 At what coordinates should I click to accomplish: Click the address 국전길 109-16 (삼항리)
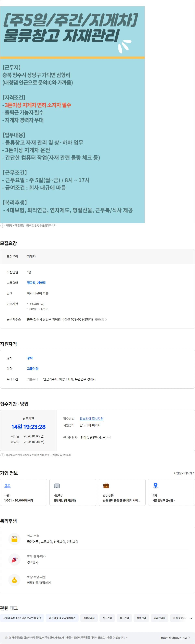click(x=77, y=319)
